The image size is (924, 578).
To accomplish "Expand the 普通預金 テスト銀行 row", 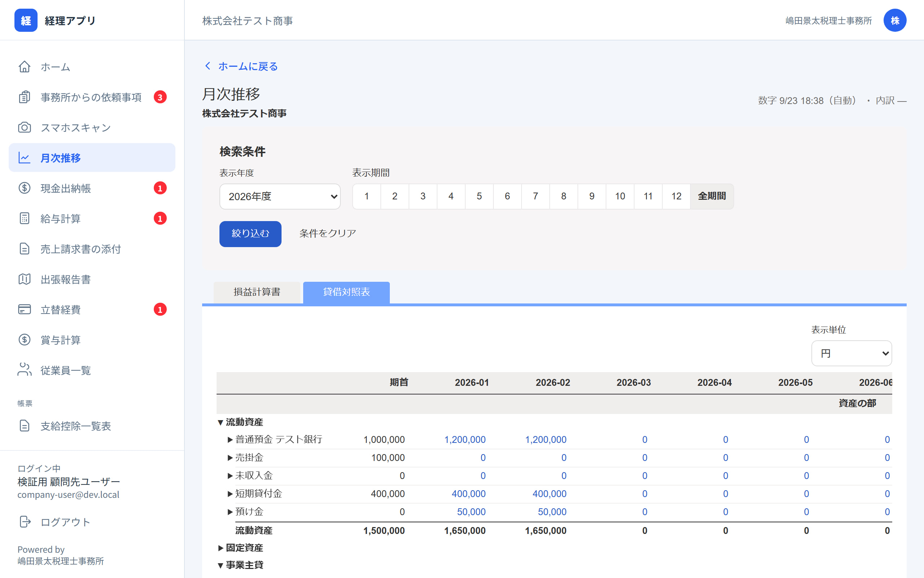I will pos(230,440).
